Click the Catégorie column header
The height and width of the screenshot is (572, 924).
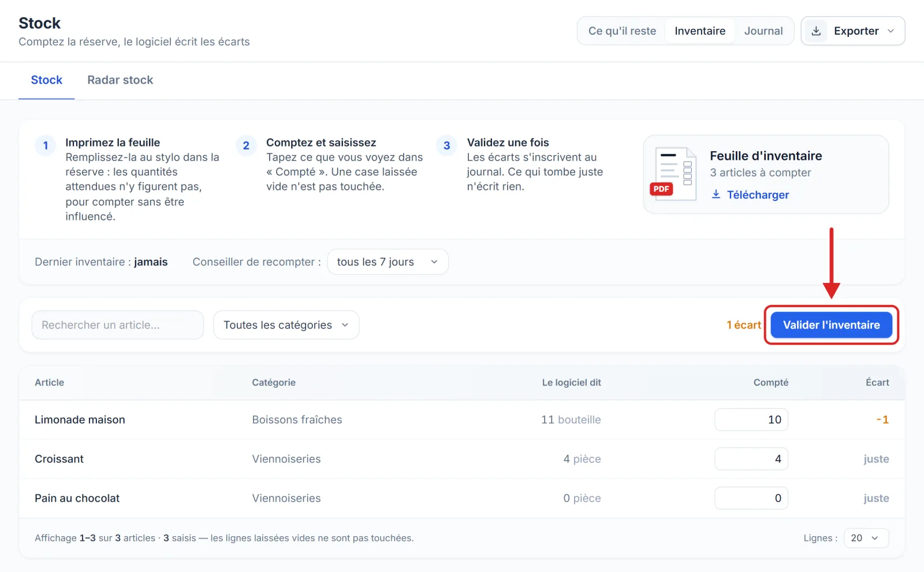click(x=274, y=382)
